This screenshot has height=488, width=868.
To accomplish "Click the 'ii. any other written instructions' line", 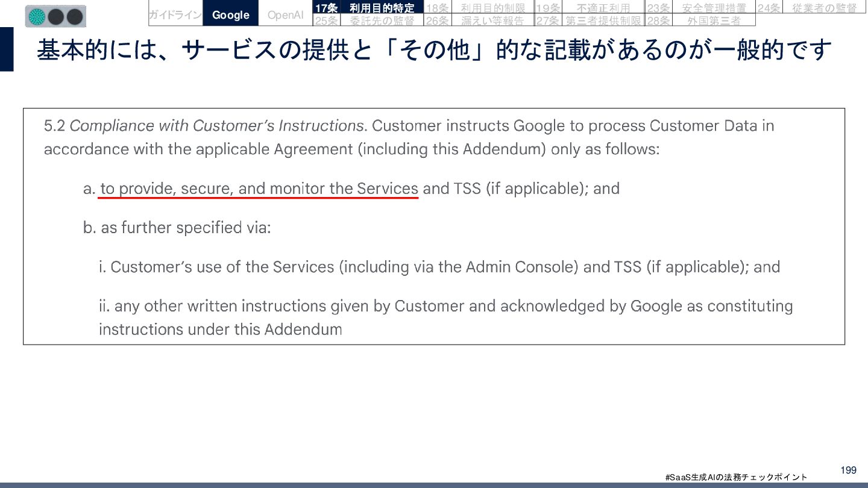I will pos(446,306).
